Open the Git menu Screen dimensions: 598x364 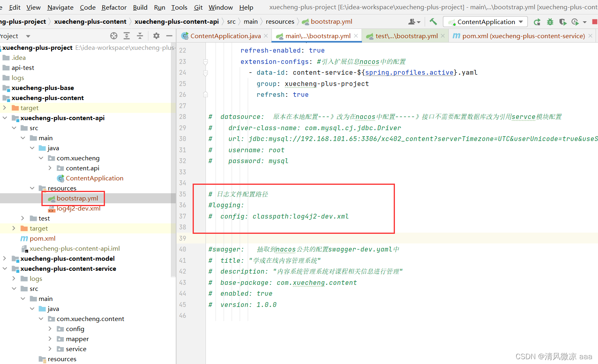point(198,7)
